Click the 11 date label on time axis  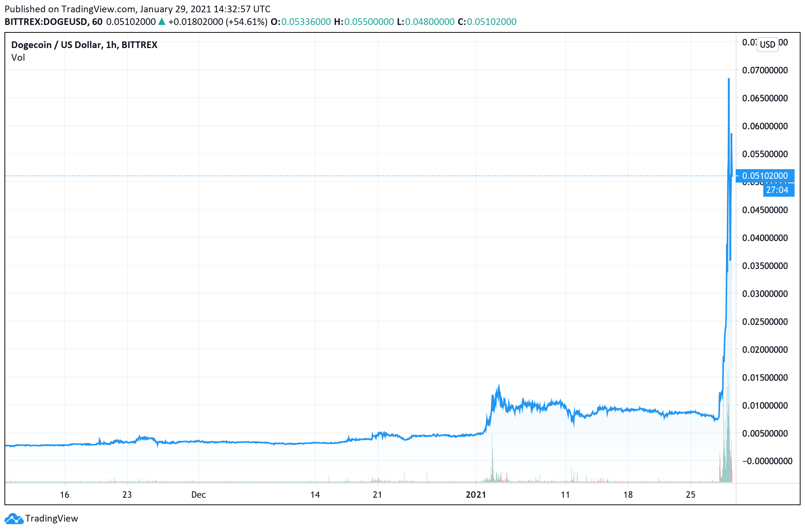[x=565, y=495]
